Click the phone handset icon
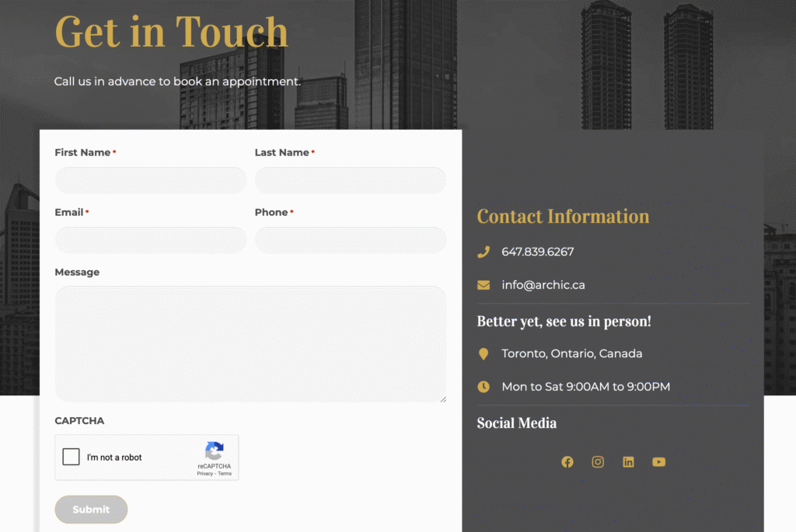The width and height of the screenshot is (796, 532). (x=484, y=252)
